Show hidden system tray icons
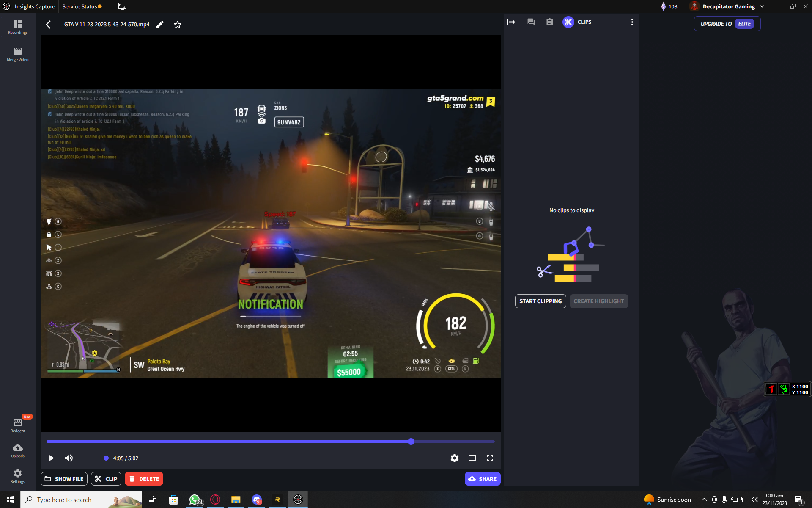 [x=704, y=500]
